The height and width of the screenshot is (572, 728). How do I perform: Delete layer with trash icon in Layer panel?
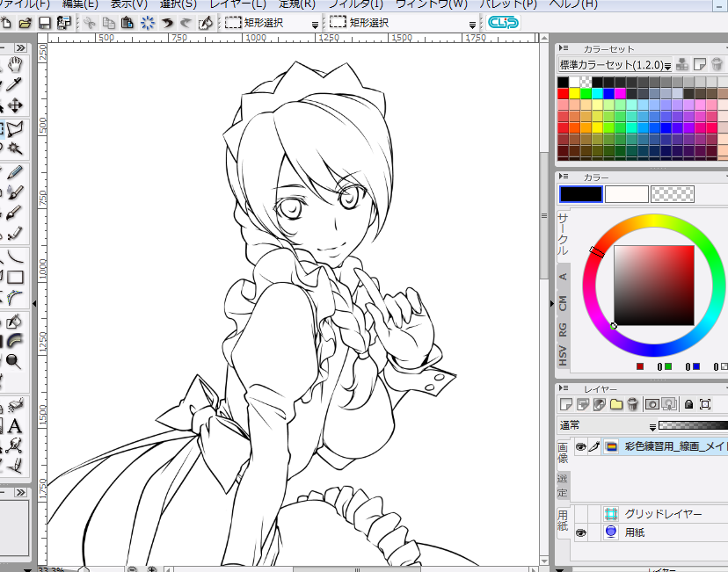(632, 404)
